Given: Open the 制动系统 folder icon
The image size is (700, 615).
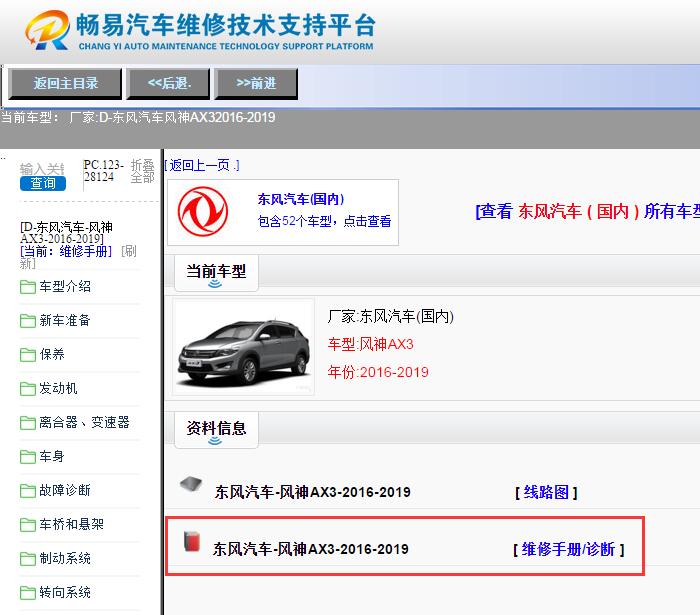Looking at the screenshot, I should [x=28, y=559].
